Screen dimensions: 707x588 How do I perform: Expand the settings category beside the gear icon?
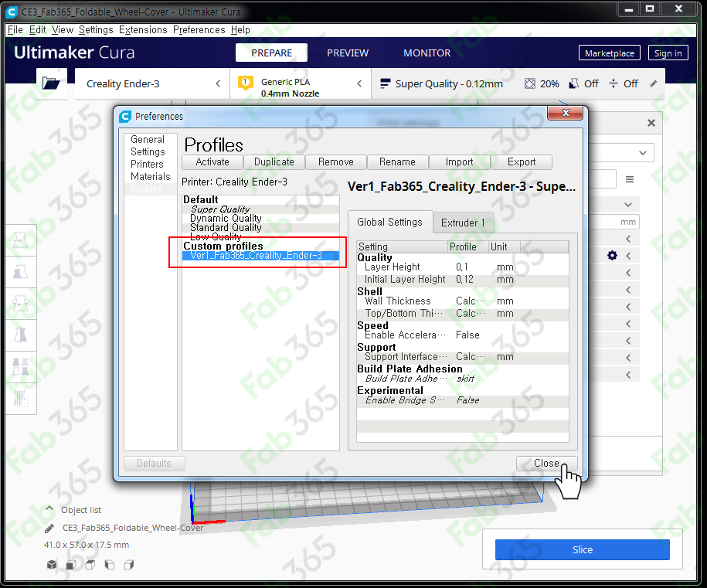pos(628,256)
